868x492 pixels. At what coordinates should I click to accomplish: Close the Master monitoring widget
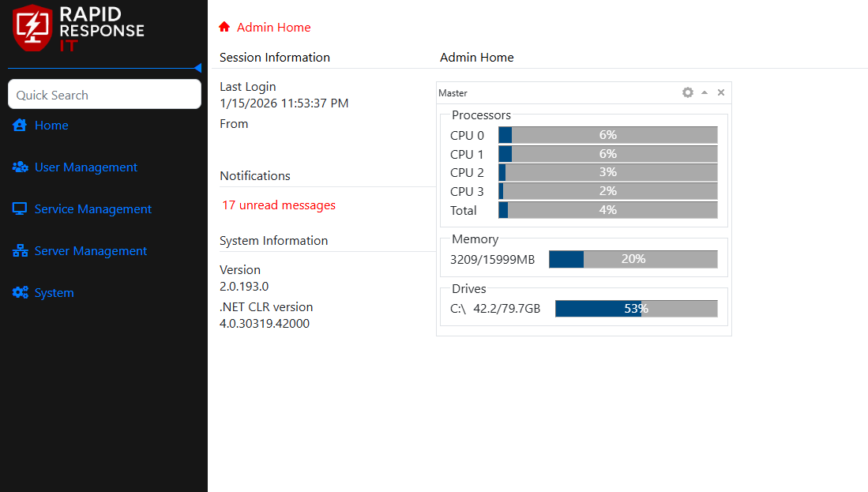pyautogui.click(x=721, y=92)
